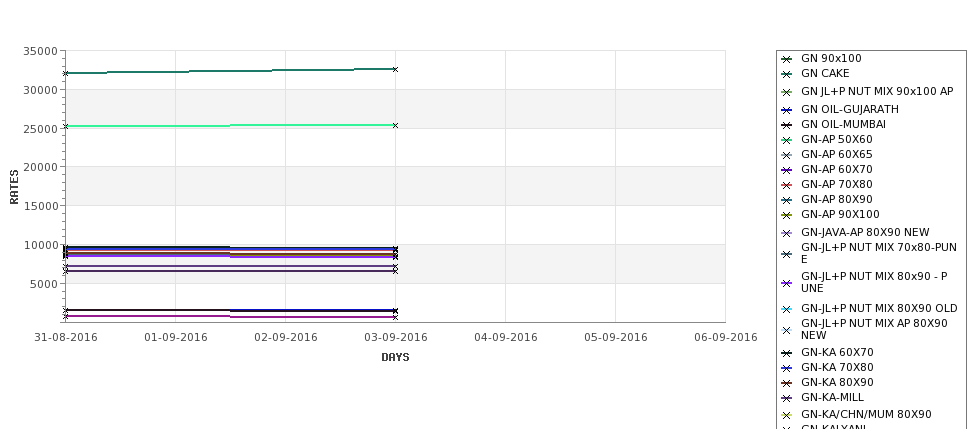Click the GN-JAVA-AP 80X90 NEW legend label

point(865,233)
